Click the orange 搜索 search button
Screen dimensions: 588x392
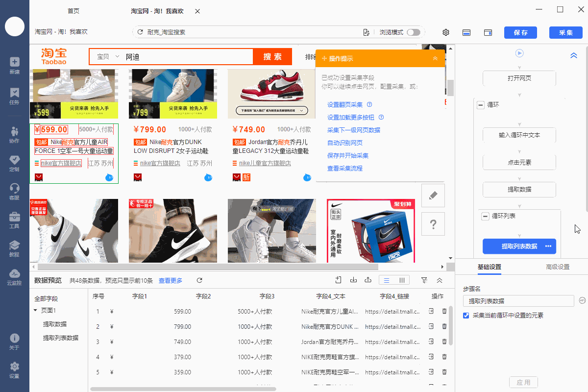point(272,56)
